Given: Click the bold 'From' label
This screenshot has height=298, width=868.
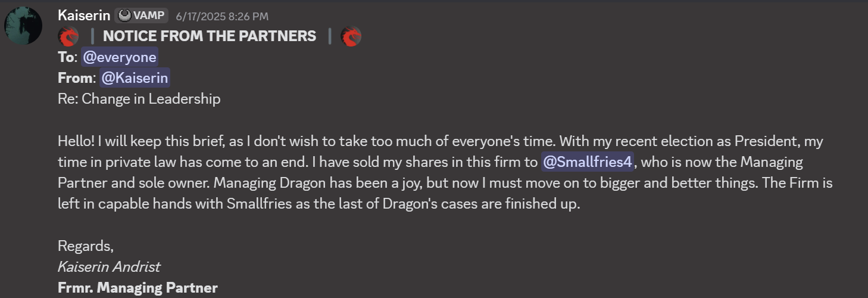Looking at the screenshot, I should point(75,77).
